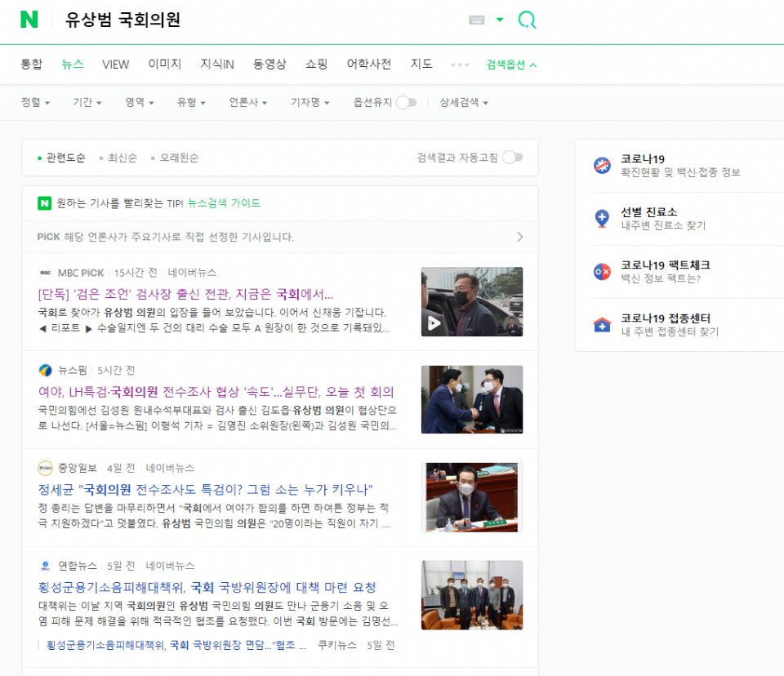Open the 중앙일보 article photo thumbnail
This screenshot has width=784, height=676.
coord(472,497)
